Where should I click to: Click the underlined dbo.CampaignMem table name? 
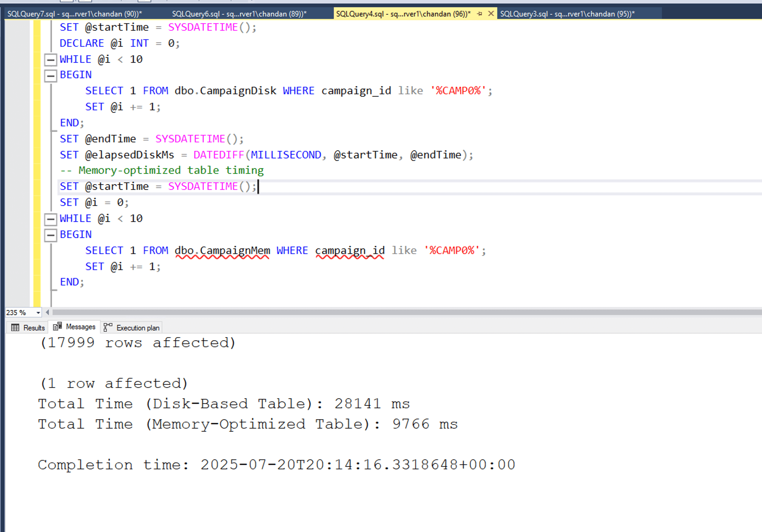pyautogui.click(x=222, y=251)
